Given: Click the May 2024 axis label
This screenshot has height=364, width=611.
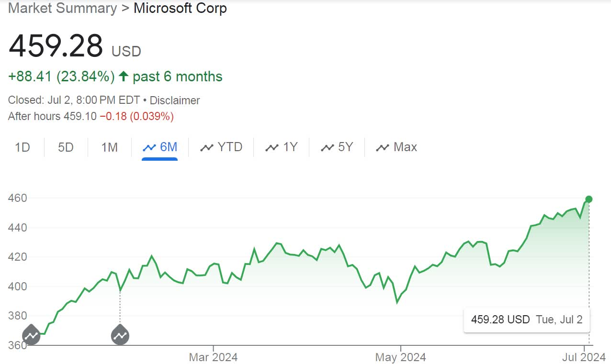Looking at the screenshot, I should [x=401, y=357].
